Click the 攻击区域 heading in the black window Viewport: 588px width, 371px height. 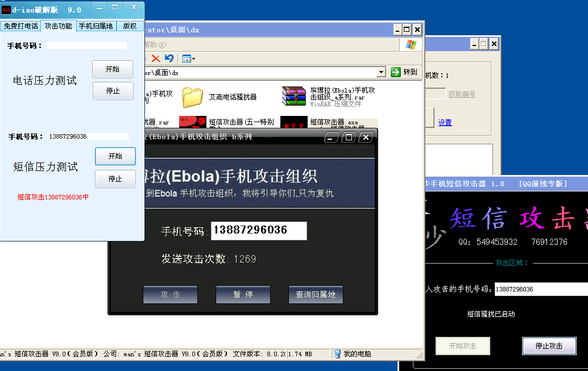pos(512,263)
